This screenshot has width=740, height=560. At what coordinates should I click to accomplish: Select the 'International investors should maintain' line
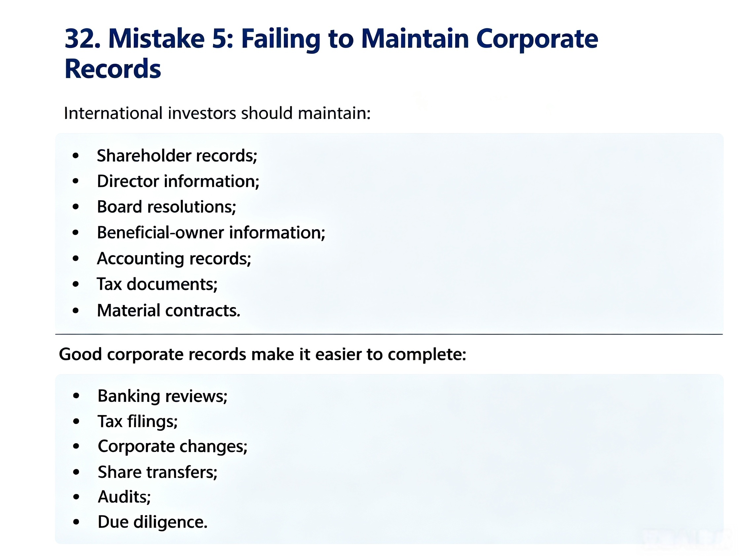click(x=217, y=113)
